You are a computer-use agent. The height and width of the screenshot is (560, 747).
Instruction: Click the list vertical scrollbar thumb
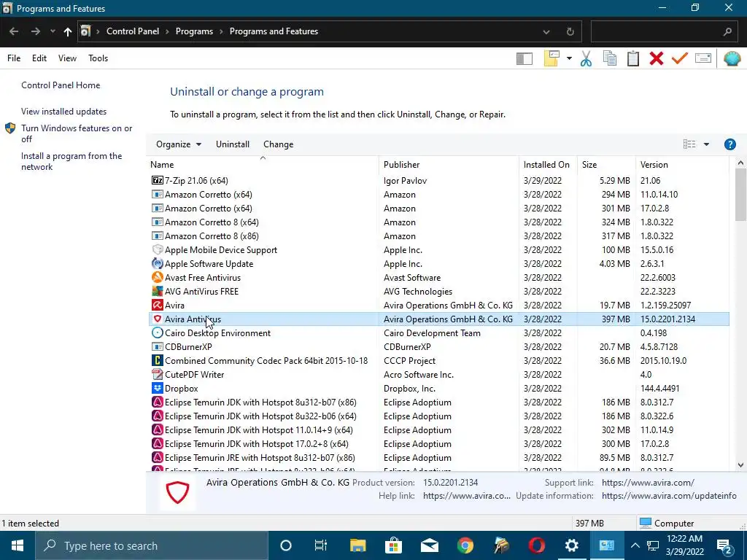point(740,195)
